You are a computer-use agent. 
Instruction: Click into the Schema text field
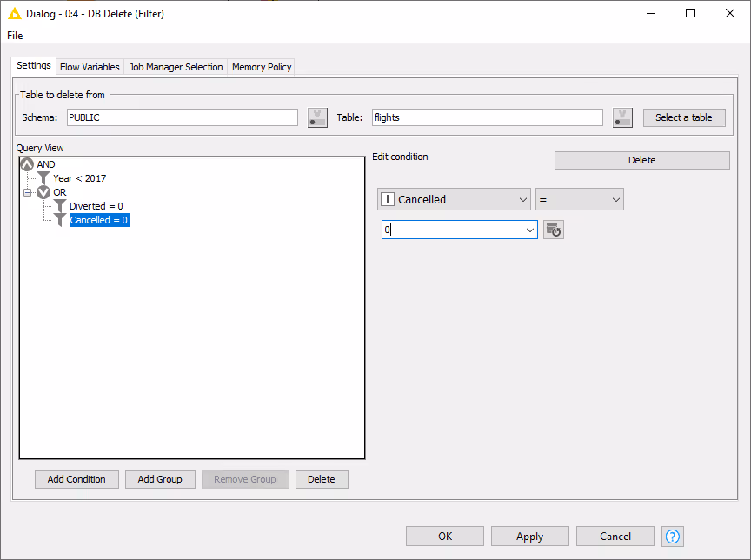[182, 117]
